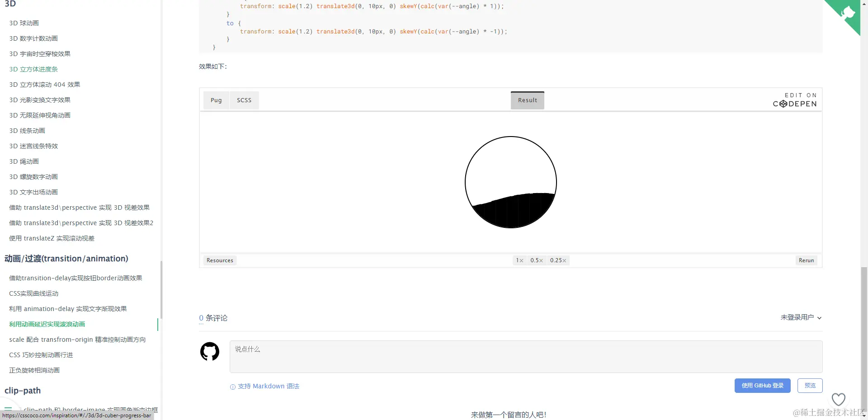Open the Resources panel of the embed
The image size is (868, 420).
coord(220,260)
